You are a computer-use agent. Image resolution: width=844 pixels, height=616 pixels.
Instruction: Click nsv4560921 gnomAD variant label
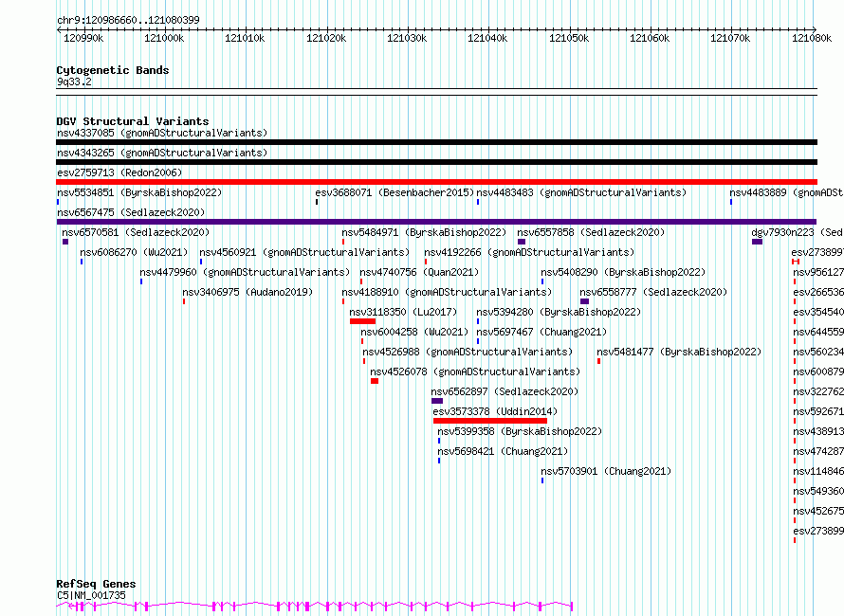point(304,252)
